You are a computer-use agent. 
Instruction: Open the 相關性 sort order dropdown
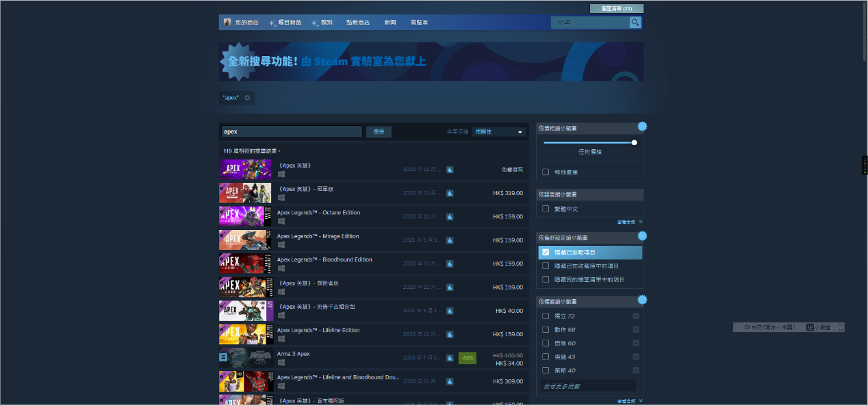(x=498, y=131)
